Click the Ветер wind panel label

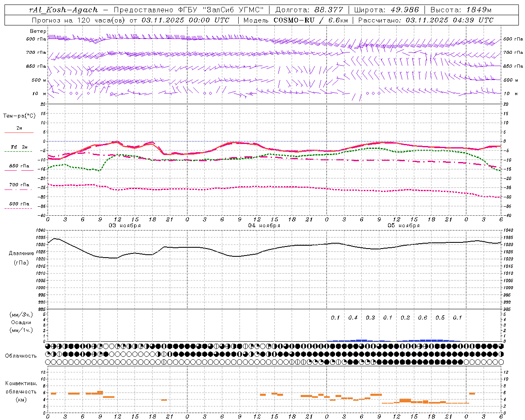(x=38, y=31)
